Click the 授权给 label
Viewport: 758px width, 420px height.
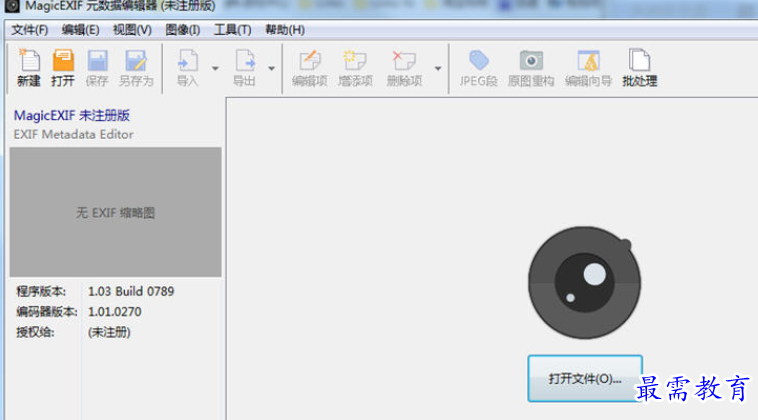[x=35, y=333]
